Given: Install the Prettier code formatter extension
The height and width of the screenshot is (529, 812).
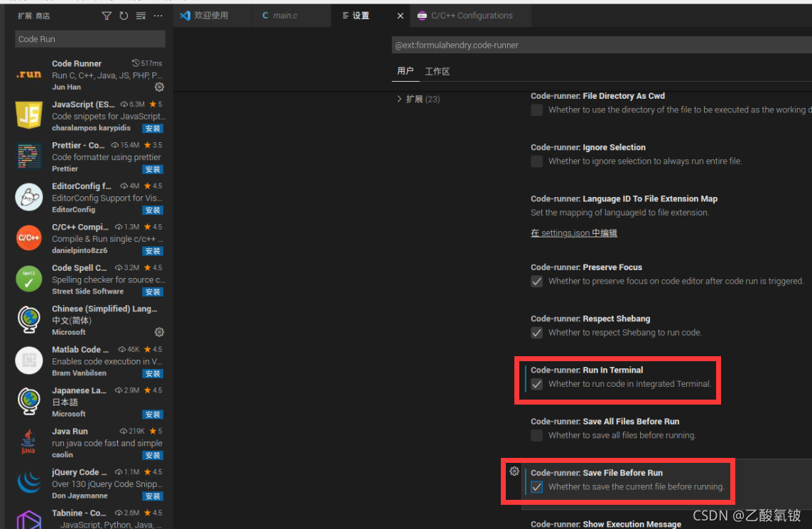Looking at the screenshot, I should [153, 169].
